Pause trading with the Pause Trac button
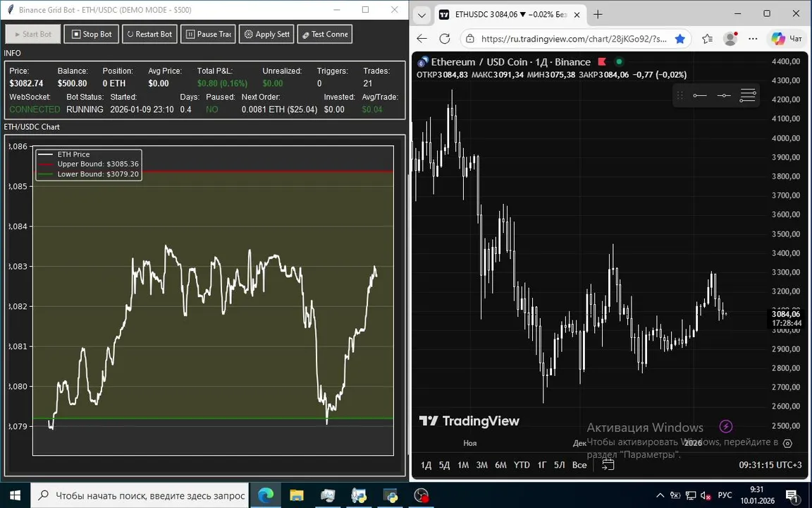Screen dimensions: 812x508 (208, 34)
